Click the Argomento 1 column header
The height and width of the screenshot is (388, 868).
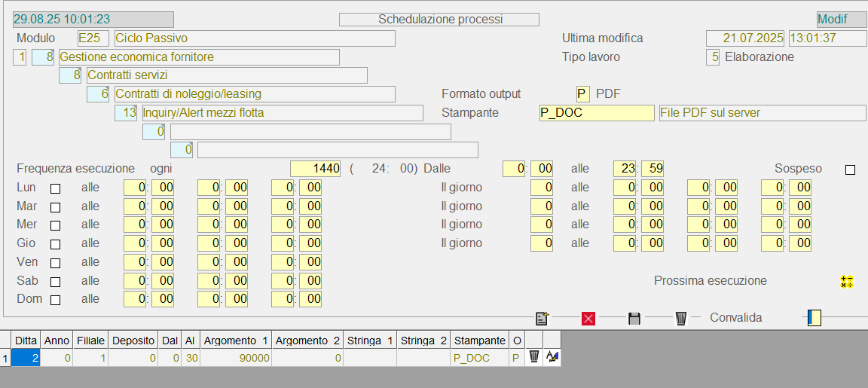[x=235, y=341]
